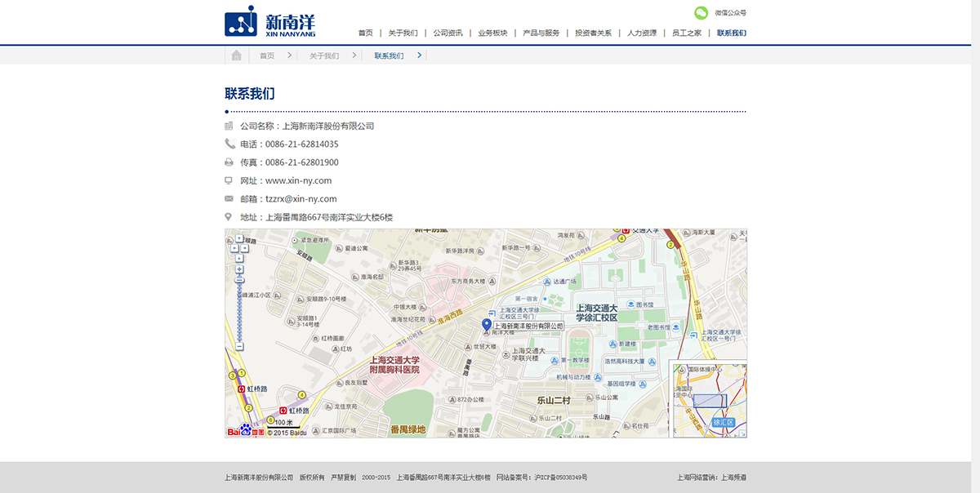Click the Xin Nanyang logo
The image size is (980, 493).
click(269, 22)
